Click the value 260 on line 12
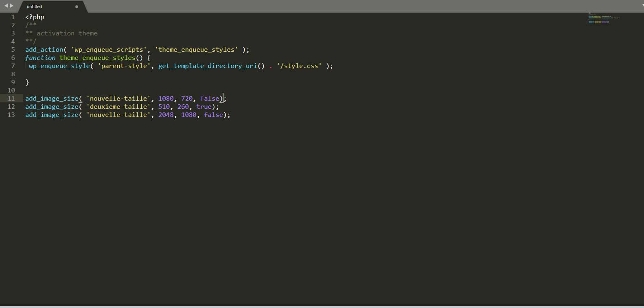The width and height of the screenshot is (644, 308). pyautogui.click(x=183, y=106)
